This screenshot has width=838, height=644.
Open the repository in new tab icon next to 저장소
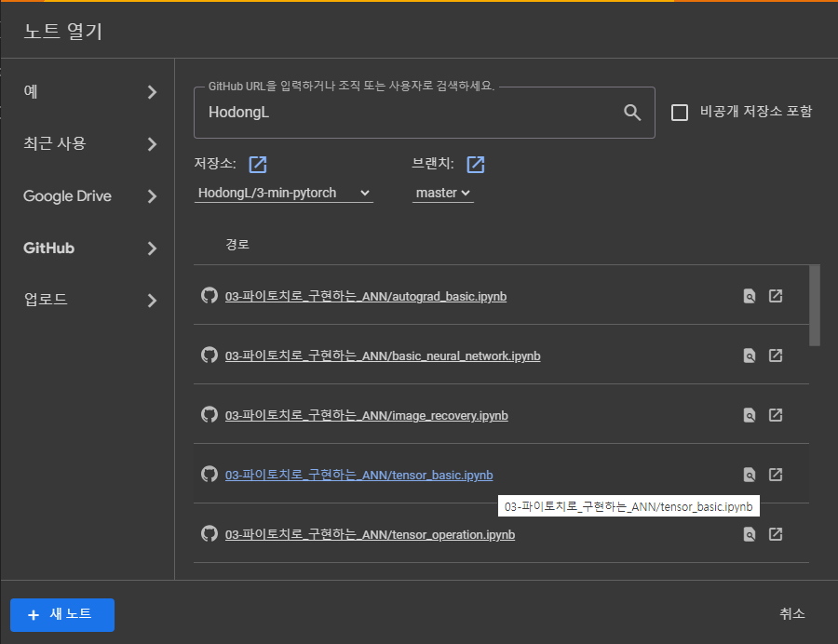[x=258, y=165]
